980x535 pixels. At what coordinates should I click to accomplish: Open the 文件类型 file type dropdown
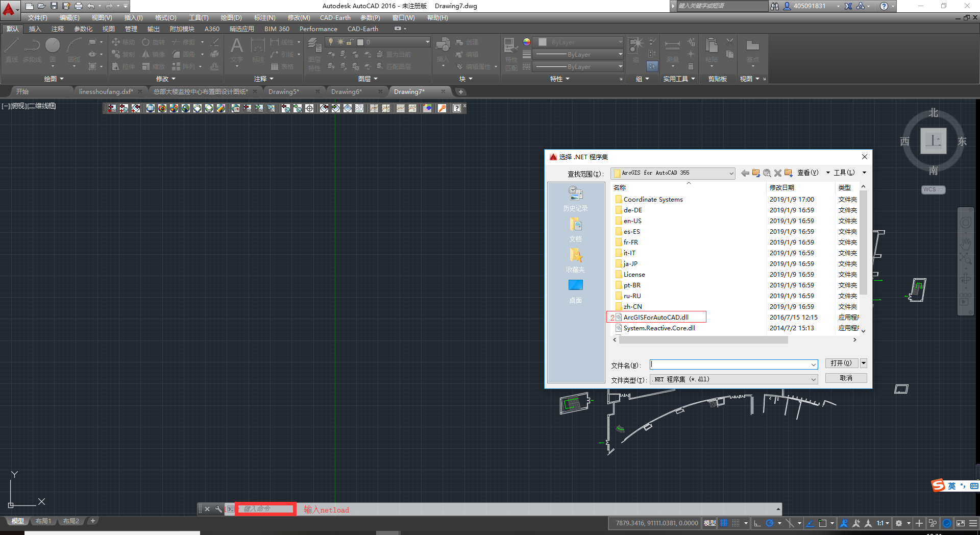click(x=733, y=379)
